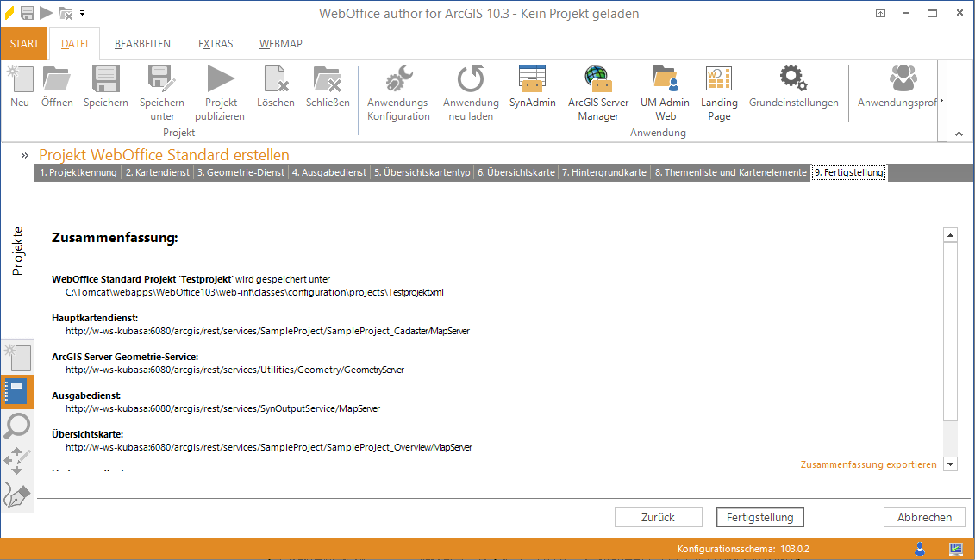Click quick-access save icon in title bar

pyautogui.click(x=28, y=12)
